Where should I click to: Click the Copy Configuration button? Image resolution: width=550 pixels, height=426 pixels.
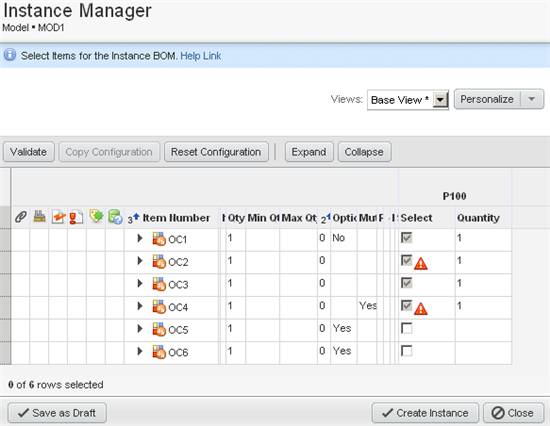109,152
